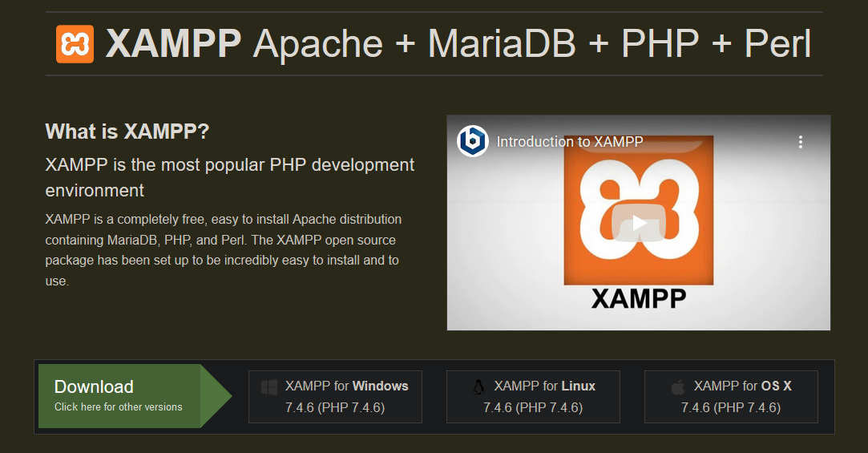Image resolution: width=868 pixels, height=453 pixels.
Task: Click the paragraph starting 'XAMPP is a completely free'
Action: click(224, 250)
